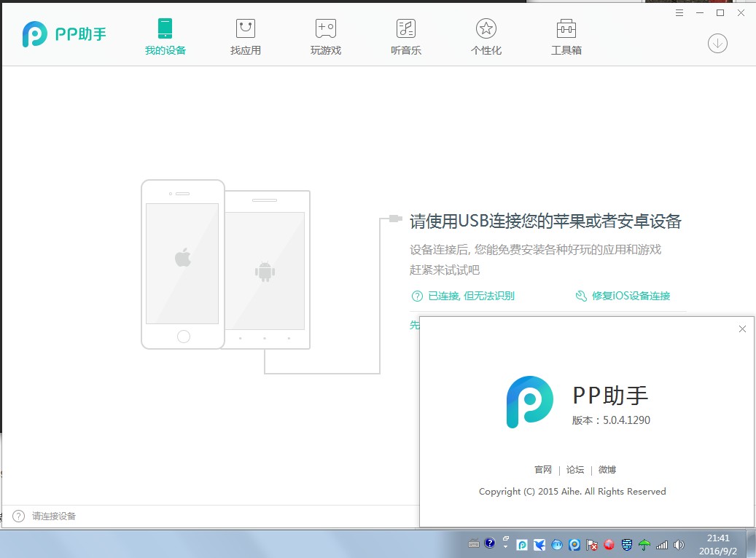
Task: Open the 工具箱 (Toolbox) tab
Action: (x=566, y=37)
